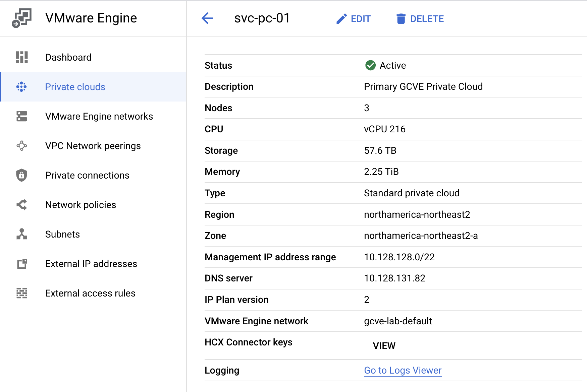Click the svc-pc-01 page title
The height and width of the screenshot is (392, 587).
262,18
